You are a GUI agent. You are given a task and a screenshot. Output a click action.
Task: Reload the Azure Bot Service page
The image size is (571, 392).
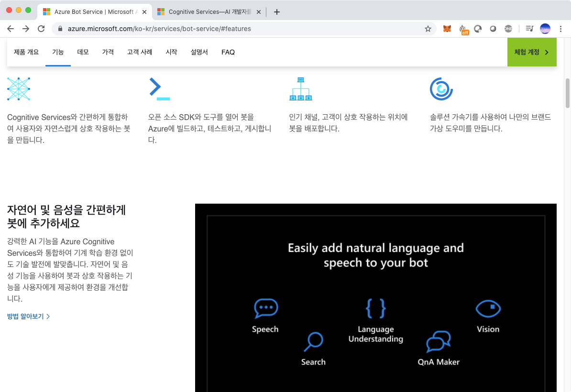click(x=41, y=29)
